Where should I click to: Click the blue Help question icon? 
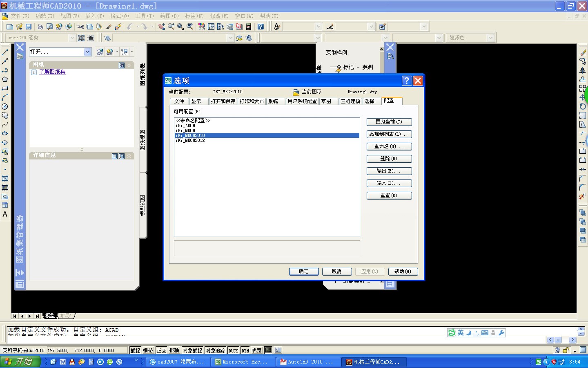(261, 27)
